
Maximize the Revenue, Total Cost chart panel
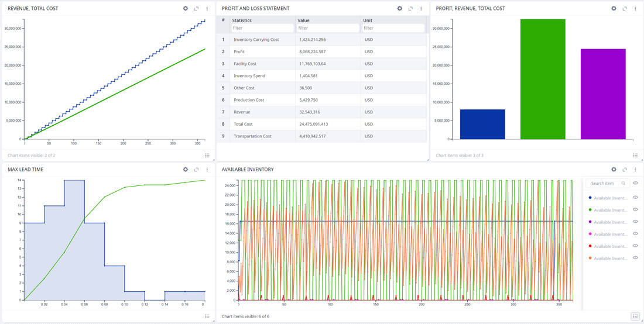point(196,8)
